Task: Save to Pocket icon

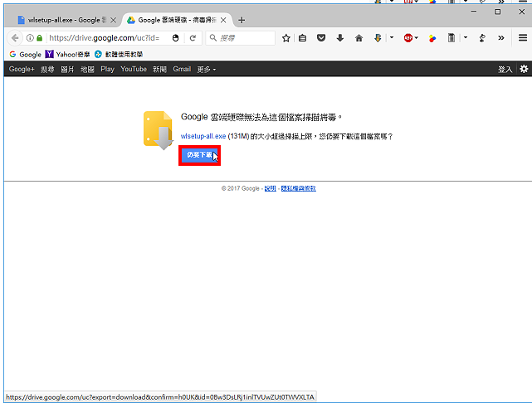Action: coord(321,38)
